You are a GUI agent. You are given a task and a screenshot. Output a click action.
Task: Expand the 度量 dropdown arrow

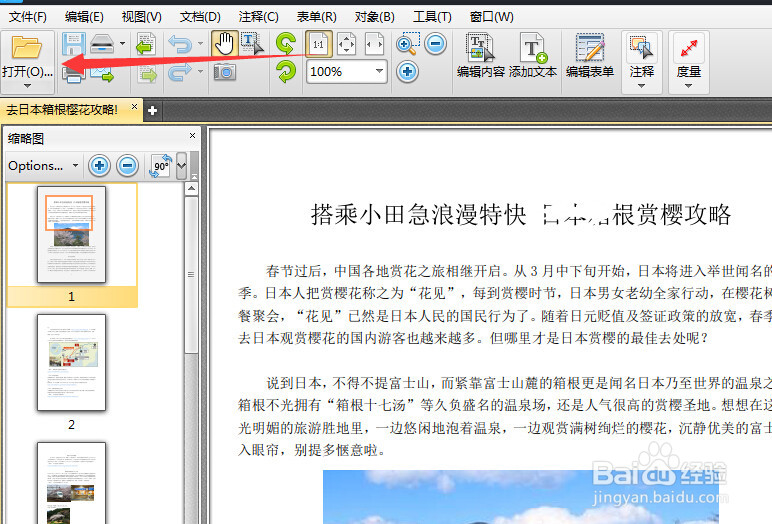[688, 86]
